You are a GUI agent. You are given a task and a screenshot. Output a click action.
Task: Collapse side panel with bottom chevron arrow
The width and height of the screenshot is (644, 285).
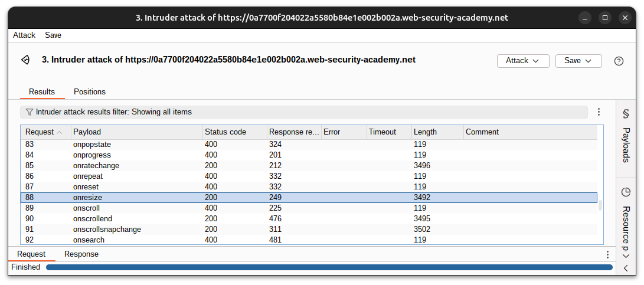pos(626,268)
